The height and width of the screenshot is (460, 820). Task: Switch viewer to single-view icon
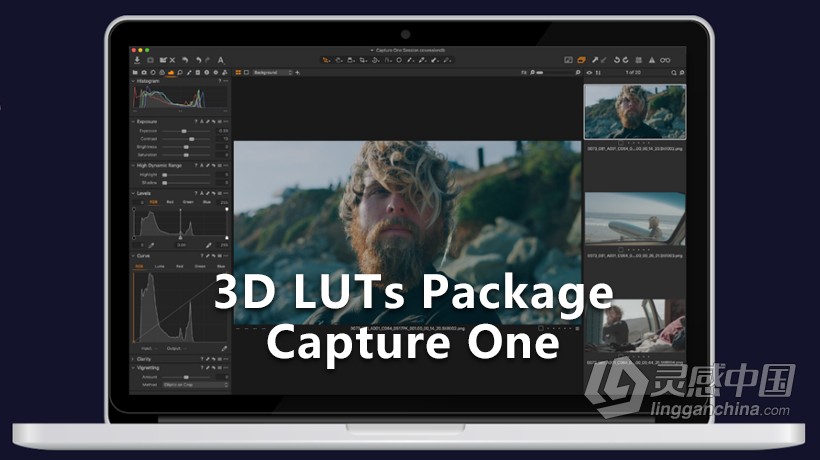(246, 73)
